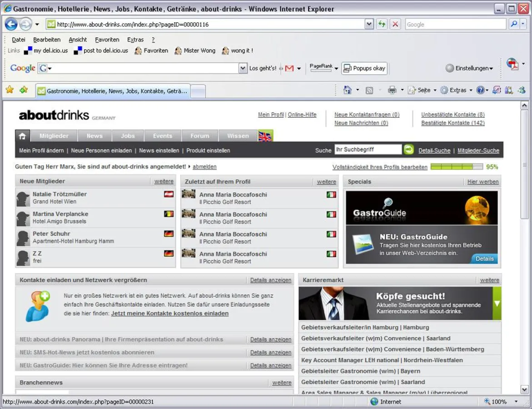Open the Favoriten menu in menu bar
The height and width of the screenshot is (409, 532).
pyautogui.click(x=107, y=40)
